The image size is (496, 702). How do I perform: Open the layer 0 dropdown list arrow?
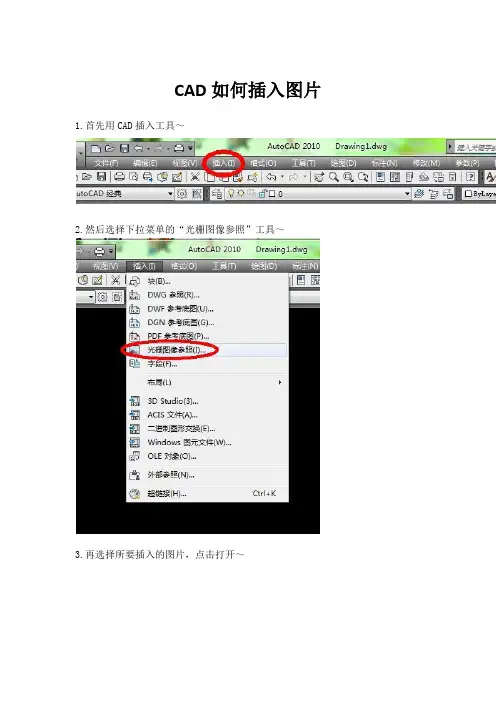point(407,194)
